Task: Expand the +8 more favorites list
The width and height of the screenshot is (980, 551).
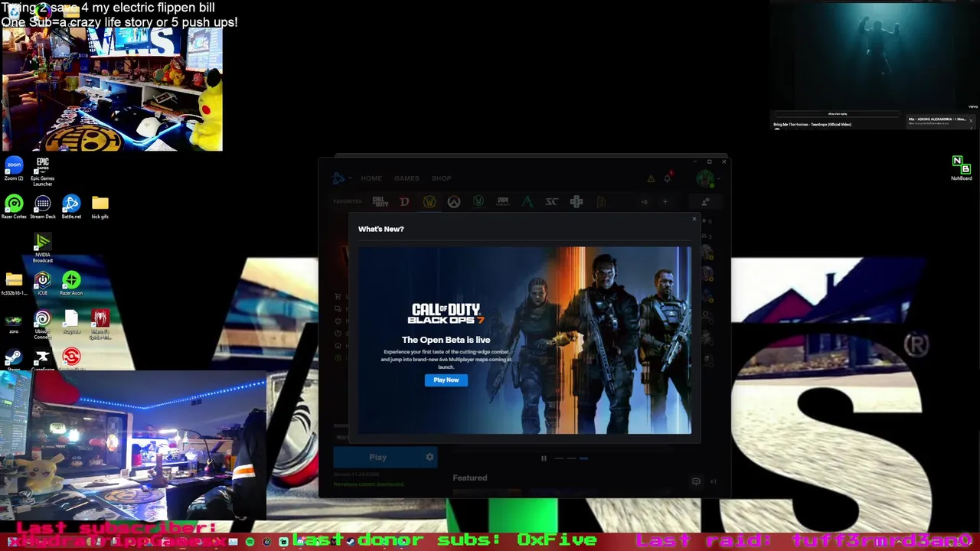Action: 644,202
